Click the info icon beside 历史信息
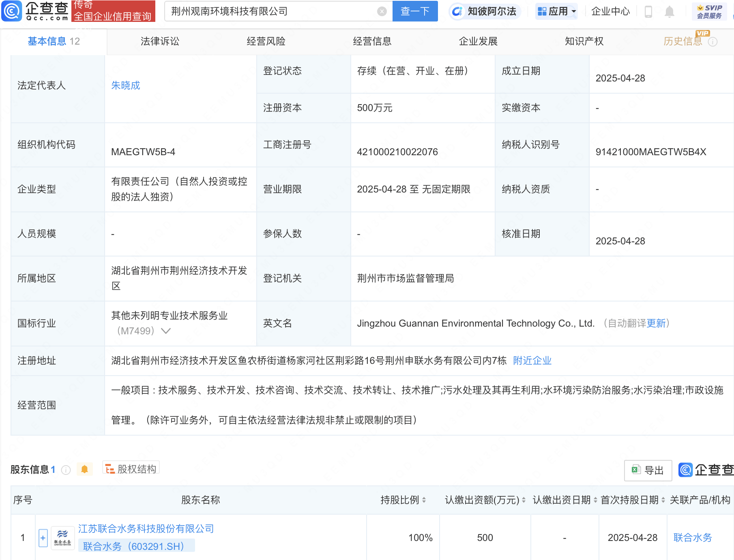734x560 pixels. (x=713, y=42)
